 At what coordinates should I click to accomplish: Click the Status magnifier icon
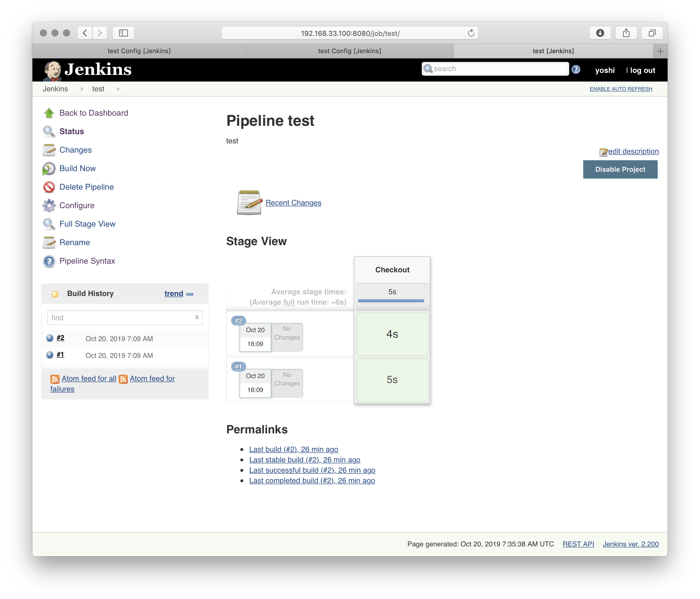tap(49, 132)
